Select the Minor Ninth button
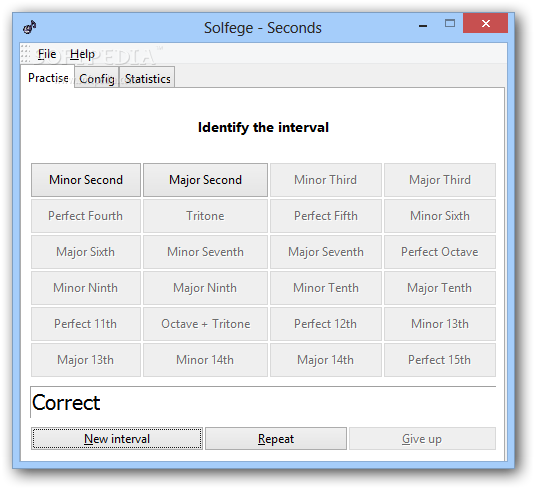 pyautogui.click(x=86, y=288)
